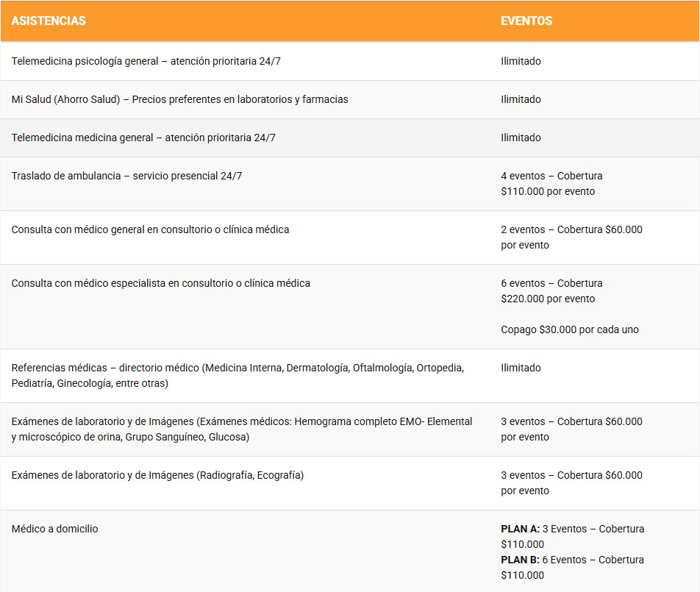
Task: Click the Médico a domicilio row label
Action: (x=54, y=529)
